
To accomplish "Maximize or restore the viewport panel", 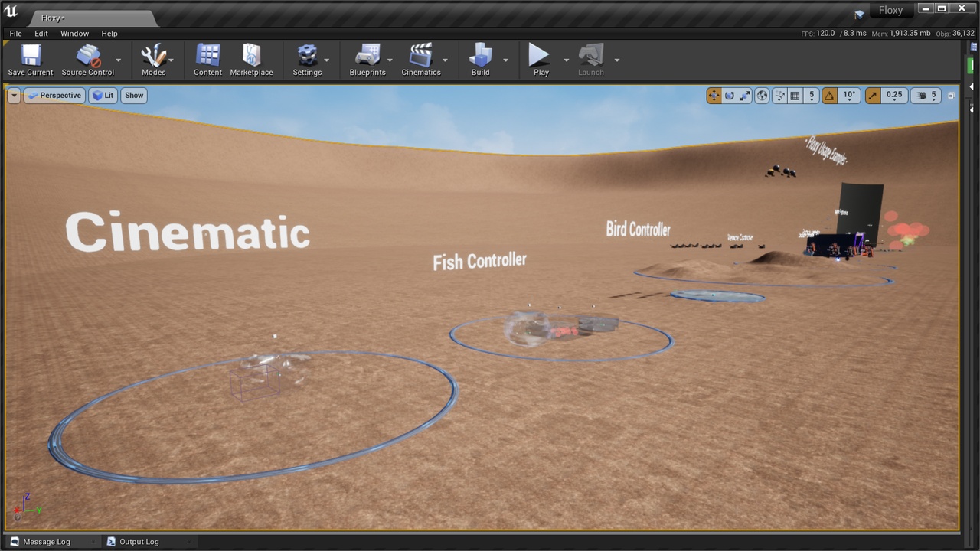I will [951, 96].
